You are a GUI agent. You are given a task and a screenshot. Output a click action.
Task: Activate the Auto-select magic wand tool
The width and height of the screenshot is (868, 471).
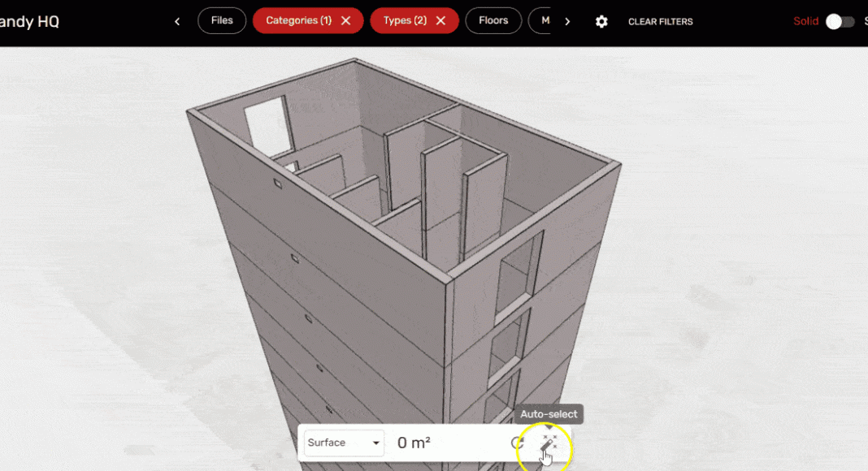coord(549,443)
